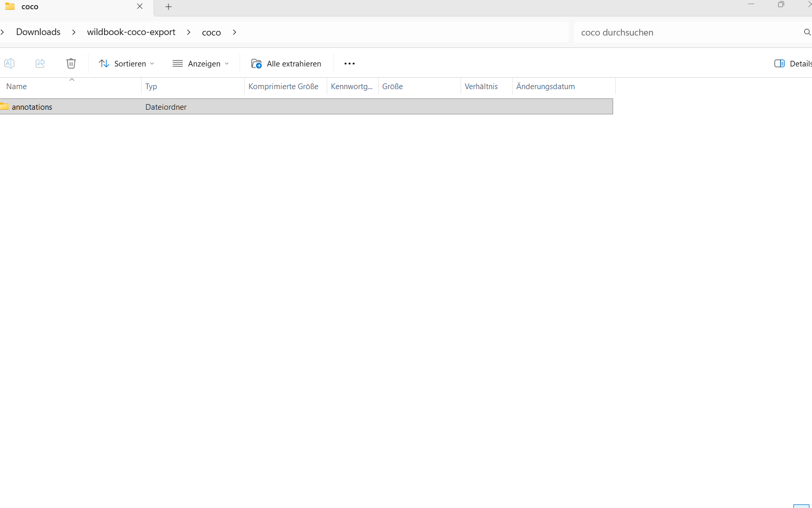The image size is (812, 508).
Task: Click Alle extrahieren button
Action: (x=286, y=63)
